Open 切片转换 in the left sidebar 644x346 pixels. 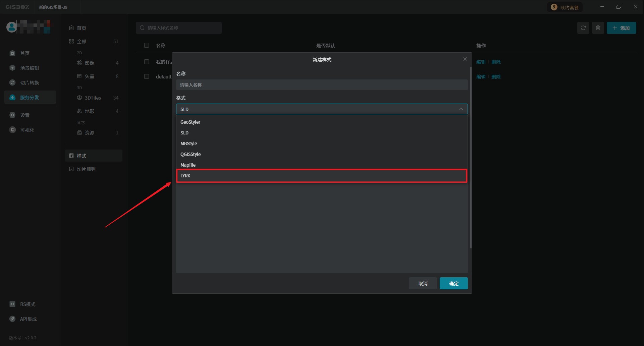pyautogui.click(x=30, y=83)
